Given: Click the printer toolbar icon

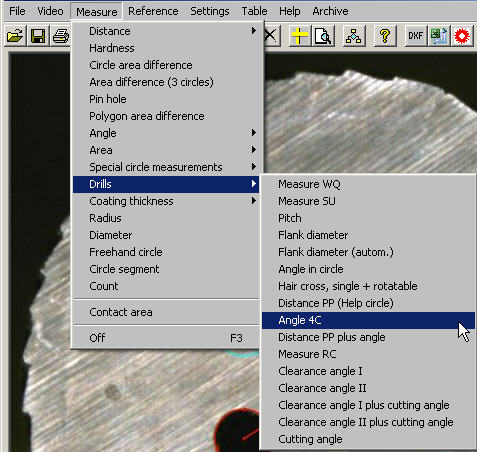Looking at the screenshot, I should click(61, 36).
